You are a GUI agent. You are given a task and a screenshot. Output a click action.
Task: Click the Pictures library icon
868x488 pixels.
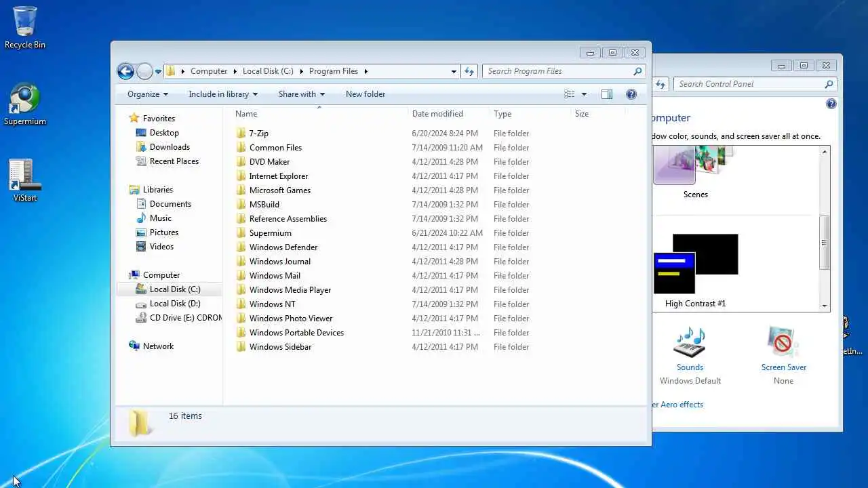click(x=141, y=232)
